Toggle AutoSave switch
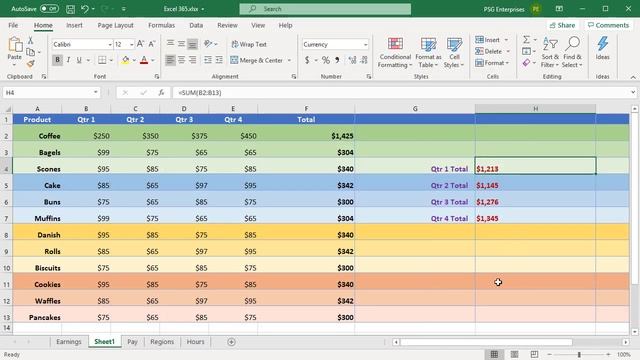Image resolution: width=640 pixels, height=360 pixels. click(49, 9)
